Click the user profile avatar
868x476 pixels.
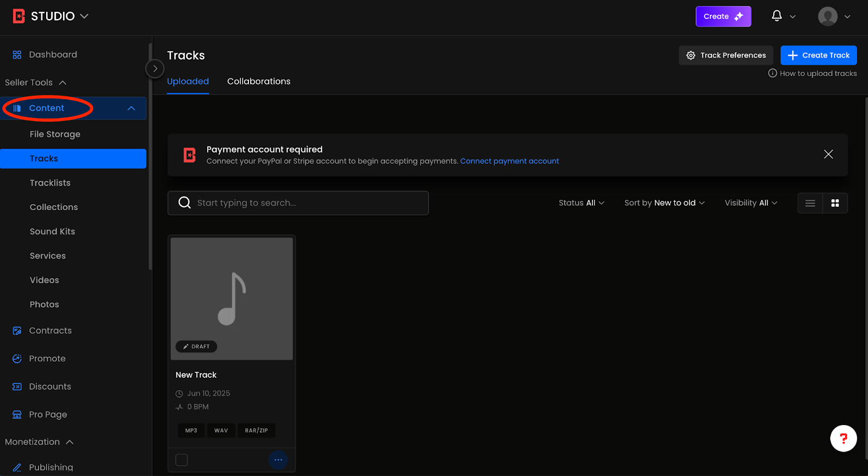(x=827, y=16)
